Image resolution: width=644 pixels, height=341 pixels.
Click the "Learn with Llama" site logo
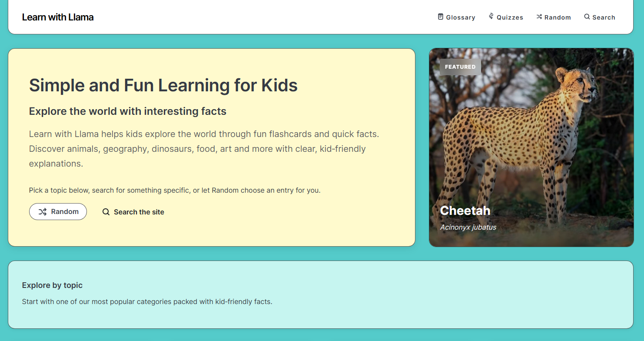[x=58, y=17]
